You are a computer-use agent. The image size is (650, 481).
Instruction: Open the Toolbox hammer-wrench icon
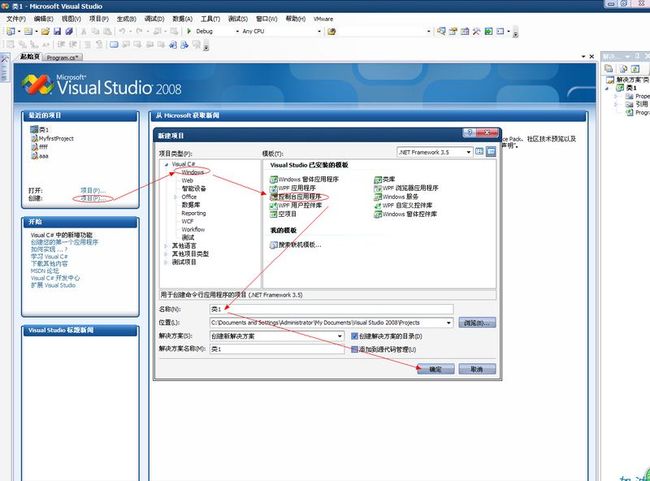[x=476, y=31]
